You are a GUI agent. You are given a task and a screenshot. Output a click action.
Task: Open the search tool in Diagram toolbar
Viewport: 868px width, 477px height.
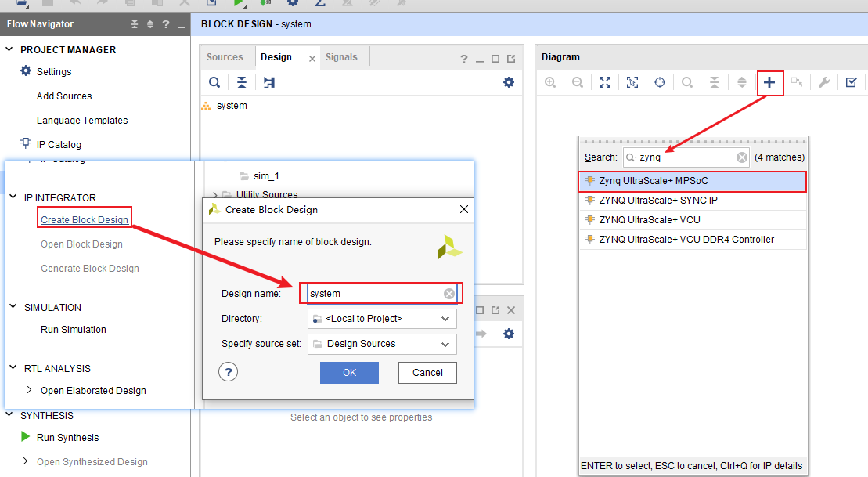pos(687,82)
